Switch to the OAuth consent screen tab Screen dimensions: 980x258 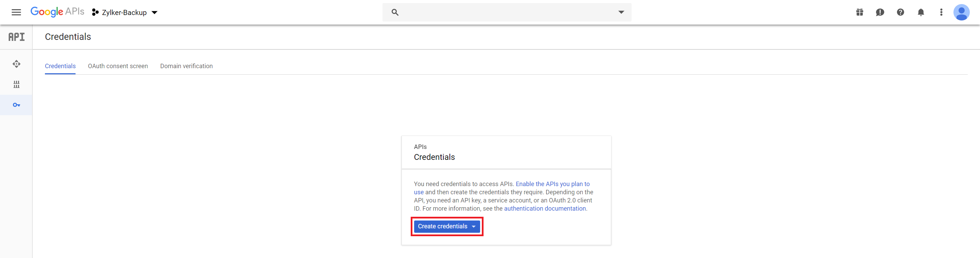[x=118, y=66]
